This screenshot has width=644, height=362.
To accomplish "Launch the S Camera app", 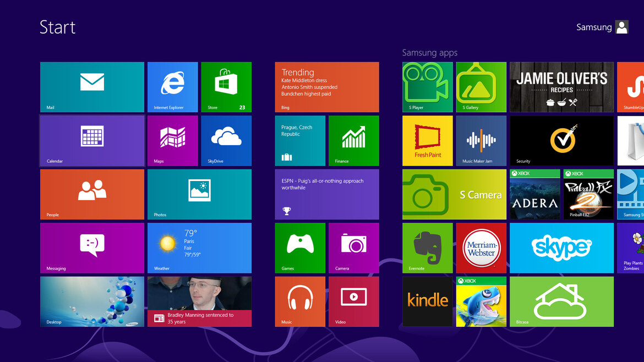I will point(454,194).
